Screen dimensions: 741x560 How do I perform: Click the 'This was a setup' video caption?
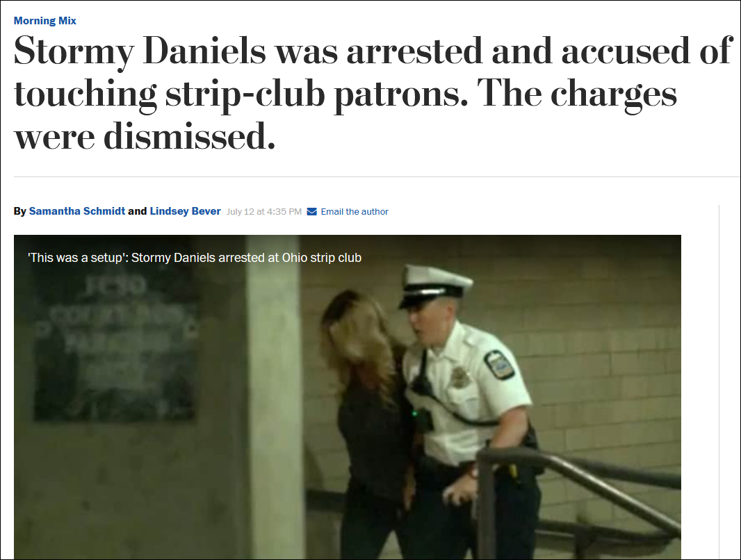[x=195, y=258]
